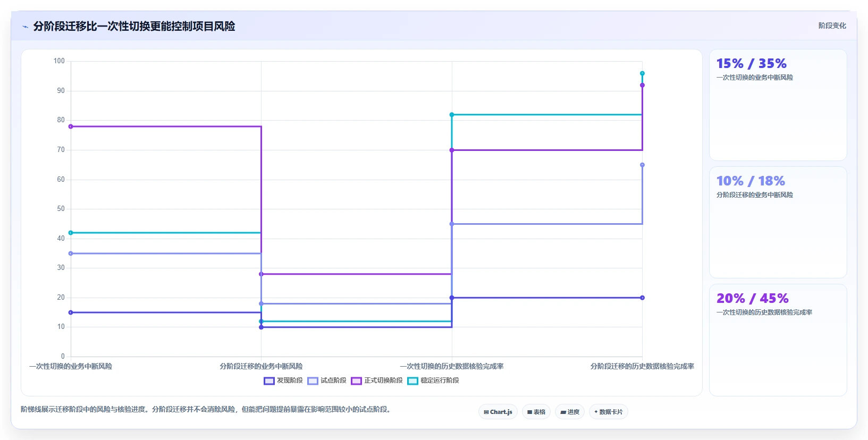Click the 试点阶段 point at 18
The image size is (868, 440).
pyautogui.click(x=261, y=304)
